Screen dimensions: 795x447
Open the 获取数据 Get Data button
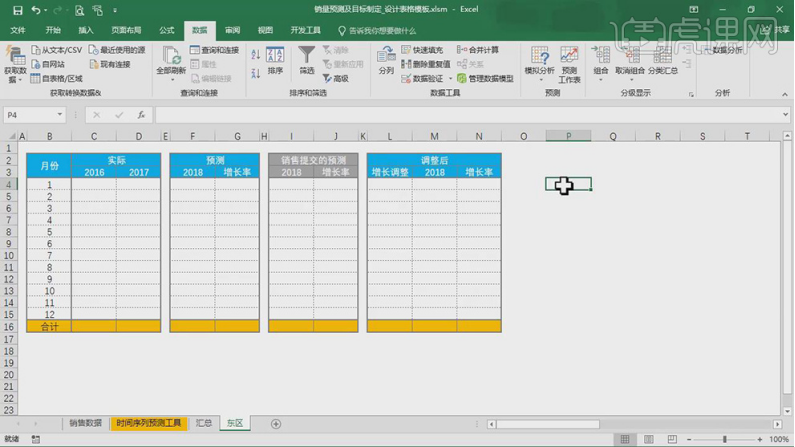[x=15, y=64]
